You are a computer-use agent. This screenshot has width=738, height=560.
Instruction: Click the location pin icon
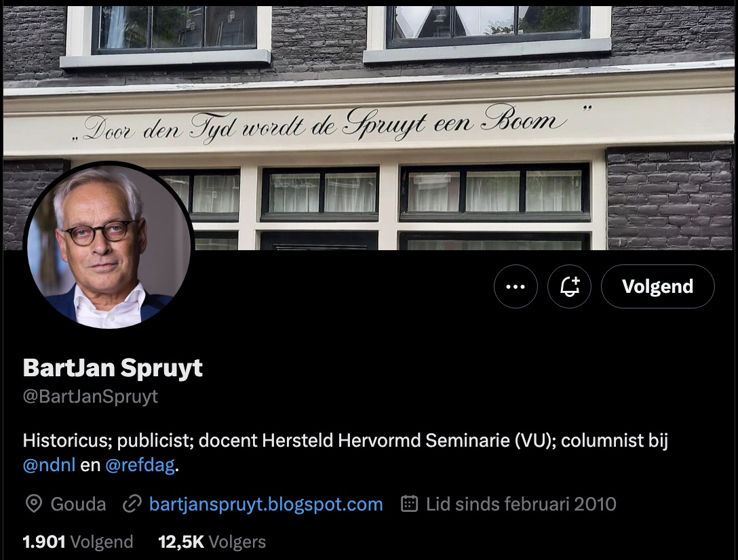click(x=33, y=504)
